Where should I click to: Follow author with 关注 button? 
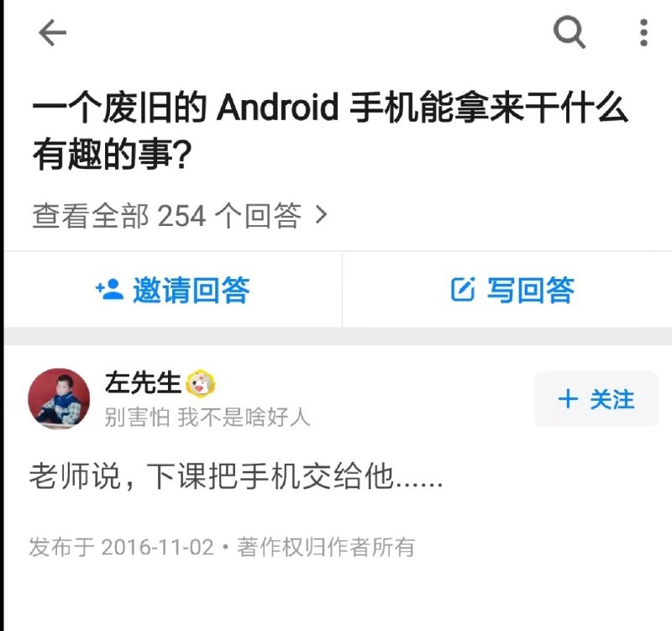[x=596, y=399]
